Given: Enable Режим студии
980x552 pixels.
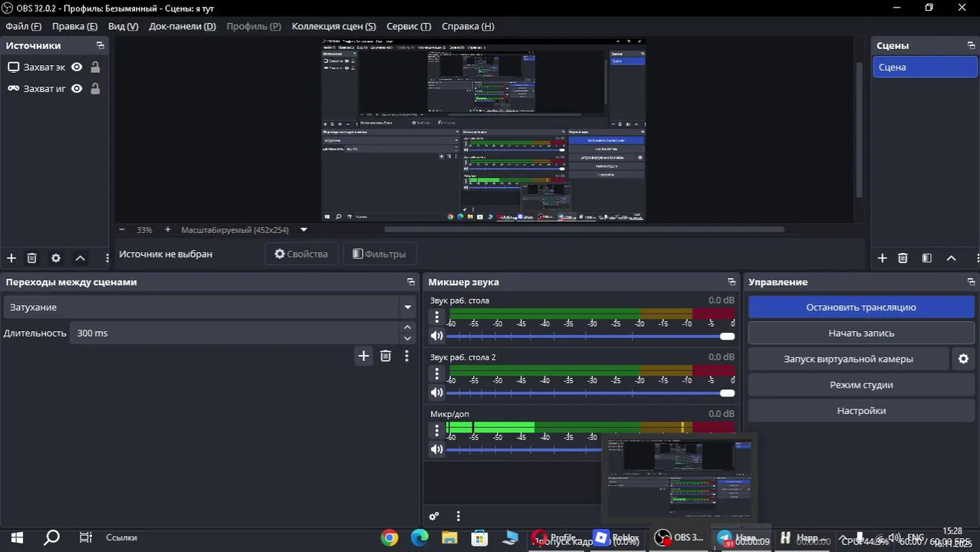Looking at the screenshot, I should (860, 385).
